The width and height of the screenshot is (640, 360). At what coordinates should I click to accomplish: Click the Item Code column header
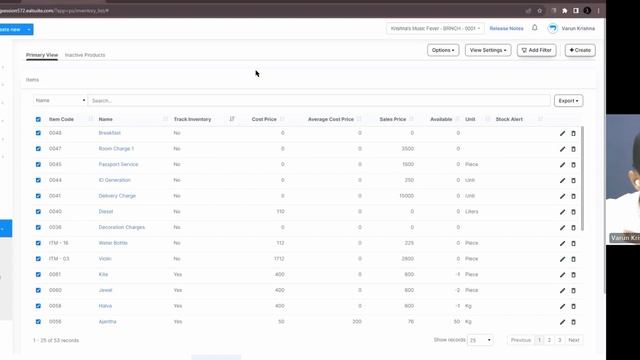pos(61,119)
